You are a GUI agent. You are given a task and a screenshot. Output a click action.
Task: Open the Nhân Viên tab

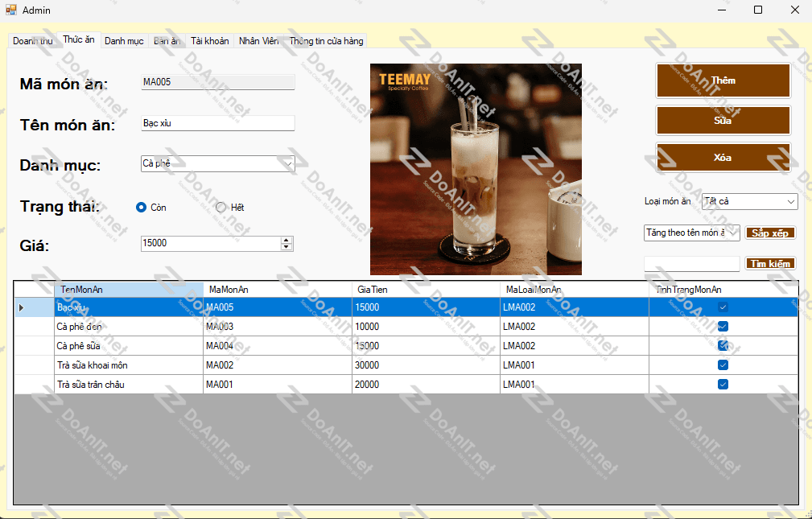(x=258, y=41)
